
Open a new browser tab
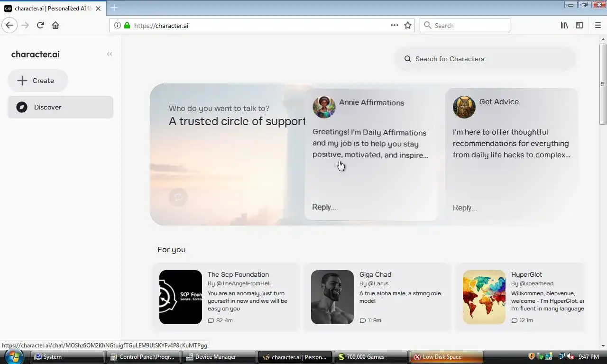[x=114, y=8]
